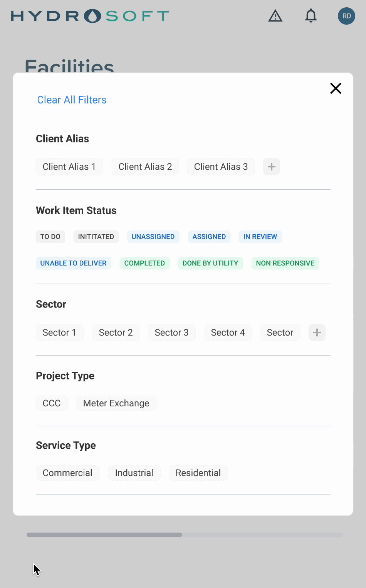This screenshot has width=366, height=588.
Task: Toggle the UNABLE TO DELIVER status chip
Action: click(73, 263)
